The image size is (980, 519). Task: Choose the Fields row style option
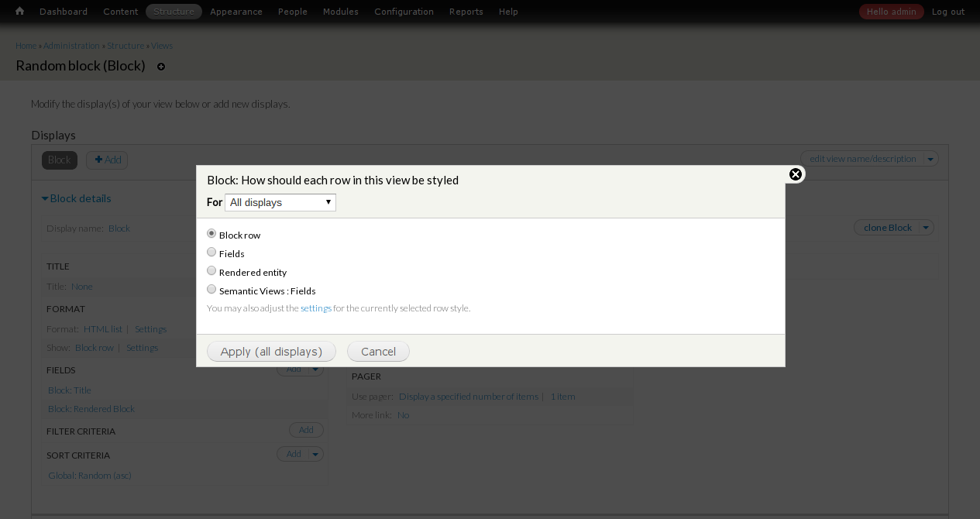coord(211,253)
